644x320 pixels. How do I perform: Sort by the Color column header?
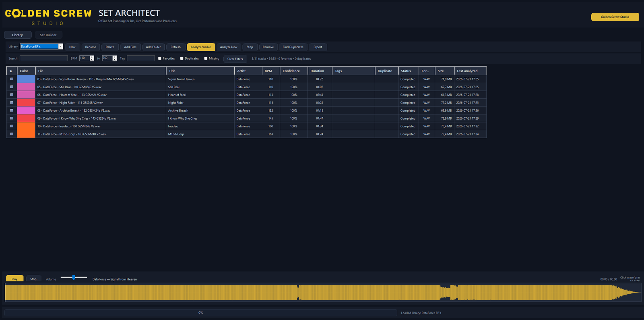(x=26, y=71)
